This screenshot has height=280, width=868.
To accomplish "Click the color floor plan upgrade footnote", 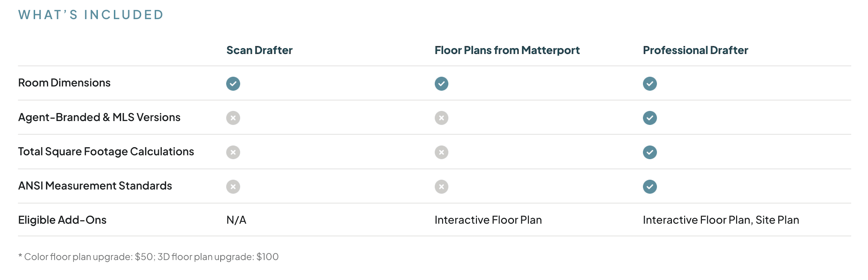I will click(x=149, y=257).
